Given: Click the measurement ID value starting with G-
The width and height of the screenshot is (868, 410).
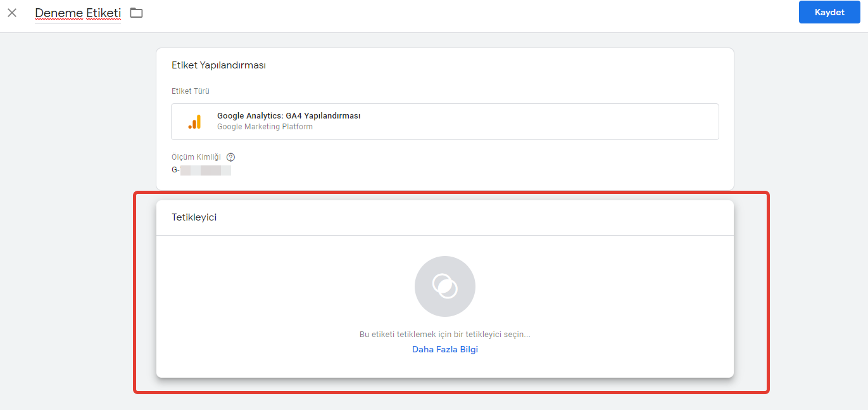Looking at the screenshot, I should pos(201,170).
